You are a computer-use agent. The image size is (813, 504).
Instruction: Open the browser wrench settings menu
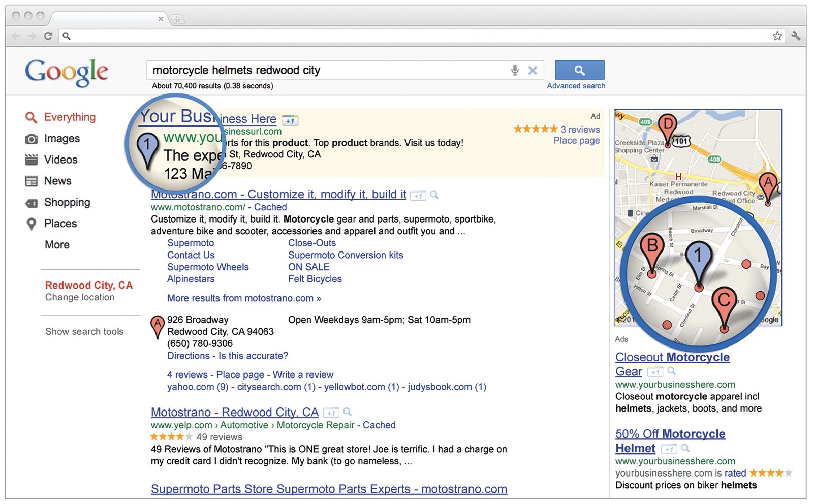(796, 36)
